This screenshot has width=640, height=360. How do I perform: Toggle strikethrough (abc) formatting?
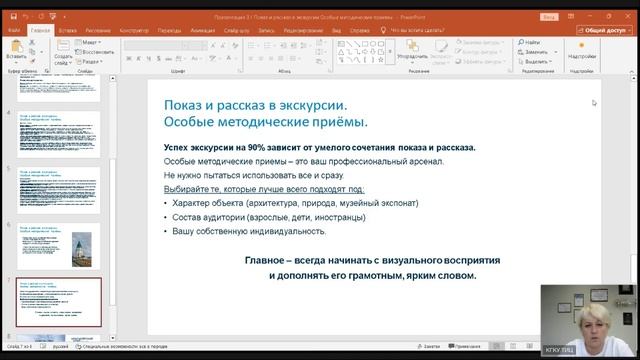pos(168,59)
